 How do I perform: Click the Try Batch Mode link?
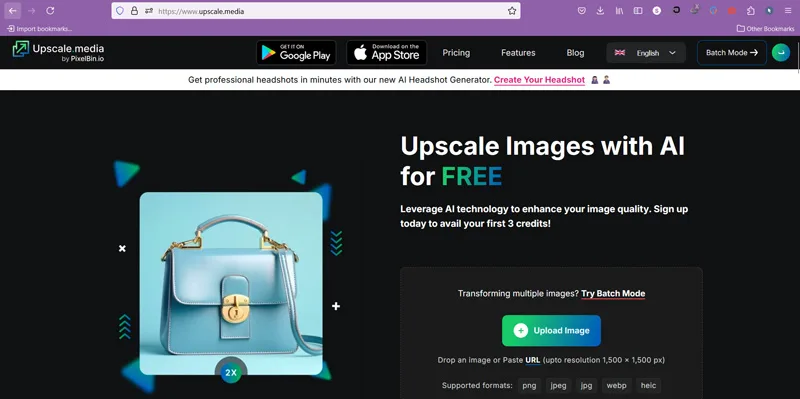point(613,293)
